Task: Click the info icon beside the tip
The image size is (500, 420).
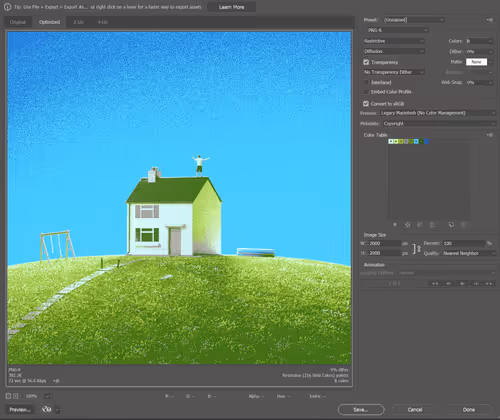Action: [x=7, y=7]
